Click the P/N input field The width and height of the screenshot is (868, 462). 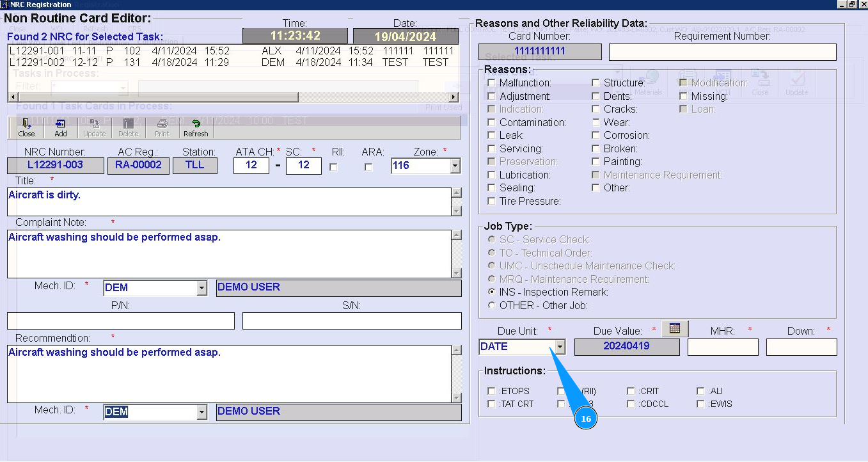click(x=121, y=321)
